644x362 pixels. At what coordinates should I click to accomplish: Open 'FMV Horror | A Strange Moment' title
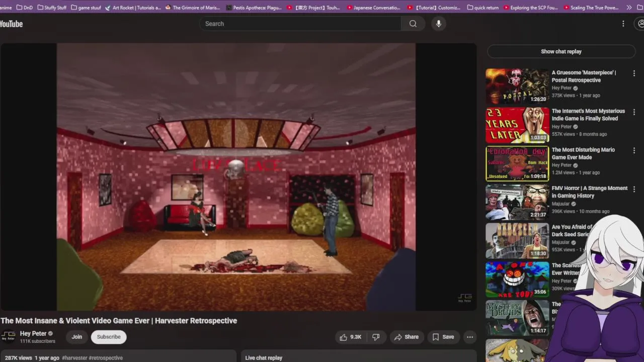(590, 192)
